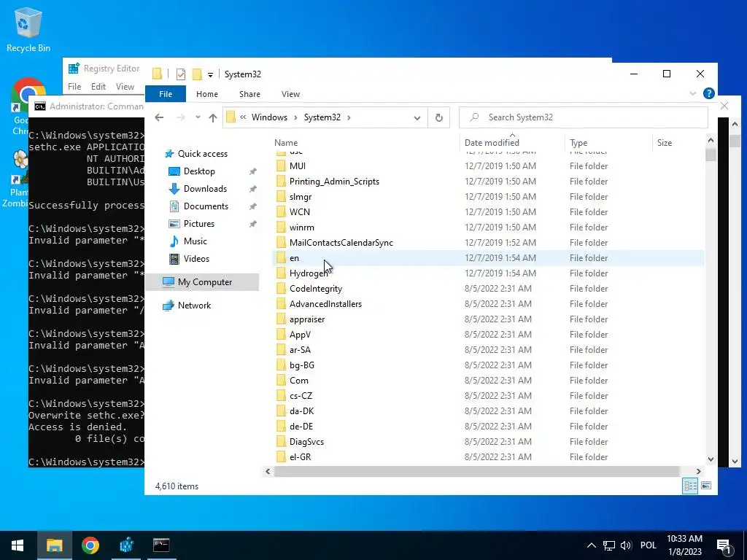Click the volume icon in system tray
Viewport: 747px width, 560px height.
click(626, 545)
